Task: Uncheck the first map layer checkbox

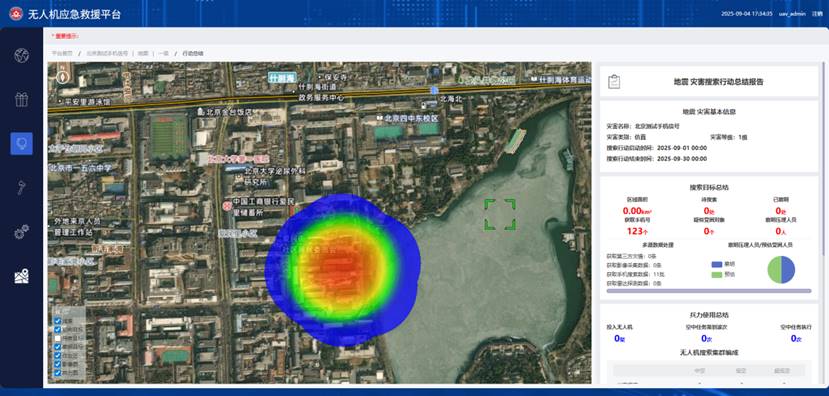Action: (x=58, y=320)
